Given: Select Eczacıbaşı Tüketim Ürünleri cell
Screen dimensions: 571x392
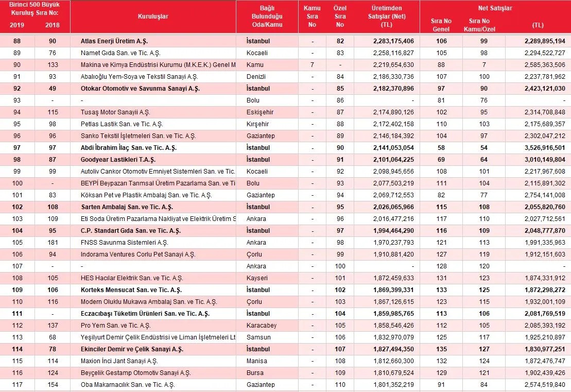Looking at the screenshot, I should (145, 314).
